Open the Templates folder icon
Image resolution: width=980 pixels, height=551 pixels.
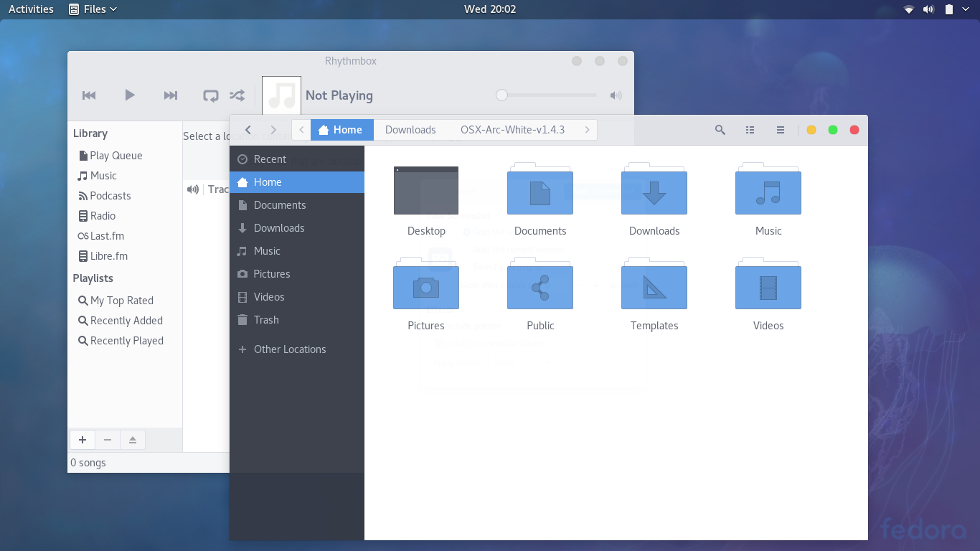pos(654,287)
